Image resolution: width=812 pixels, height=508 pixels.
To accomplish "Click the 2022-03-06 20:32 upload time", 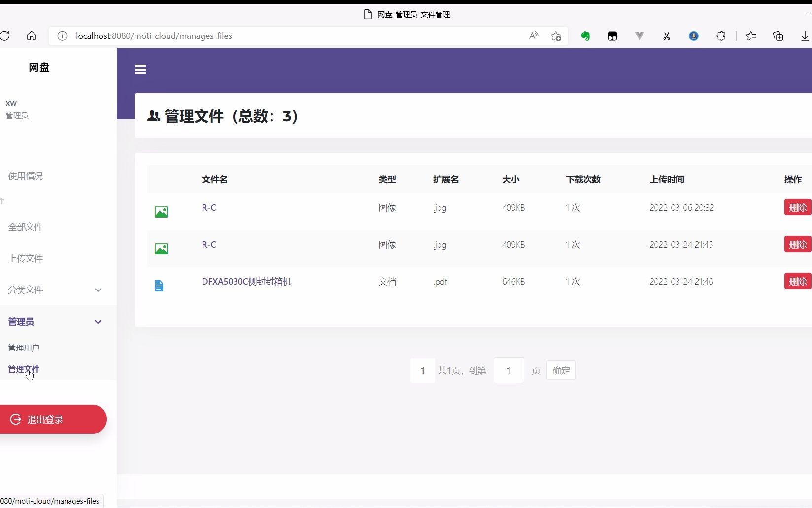I will (682, 208).
